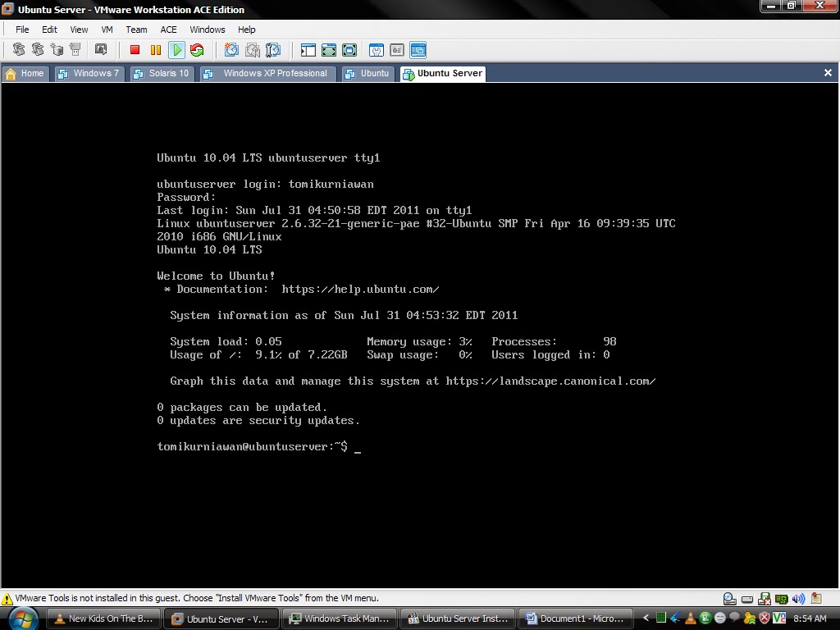Toggle Quick Switch mode icon

click(x=328, y=50)
